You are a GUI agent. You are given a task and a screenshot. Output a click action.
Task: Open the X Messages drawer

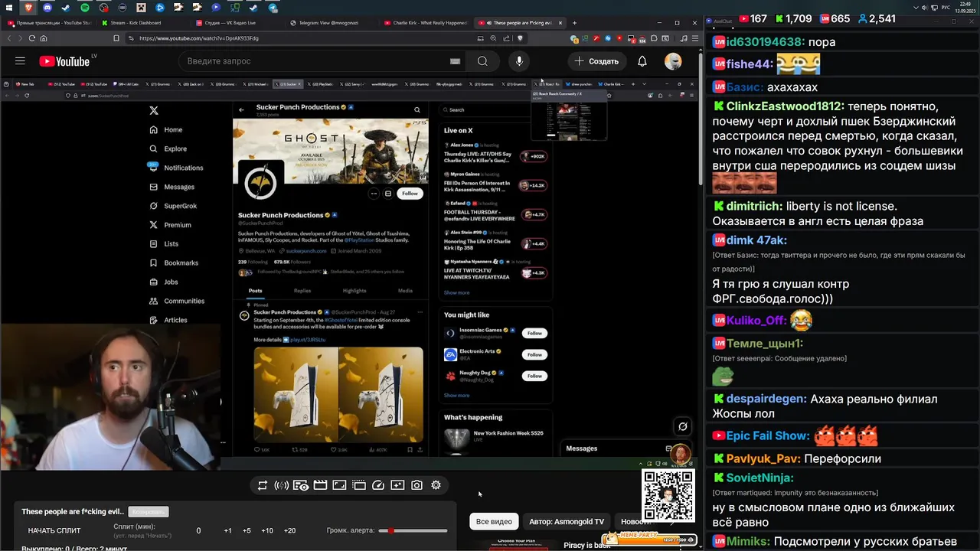[x=619, y=448]
